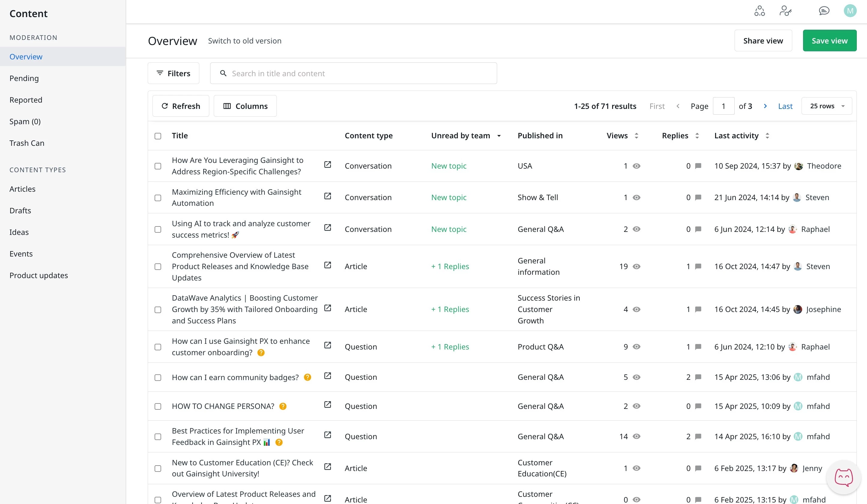
Task: Select the 'How can I earn community badges?' row
Action: (x=158, y=377)
